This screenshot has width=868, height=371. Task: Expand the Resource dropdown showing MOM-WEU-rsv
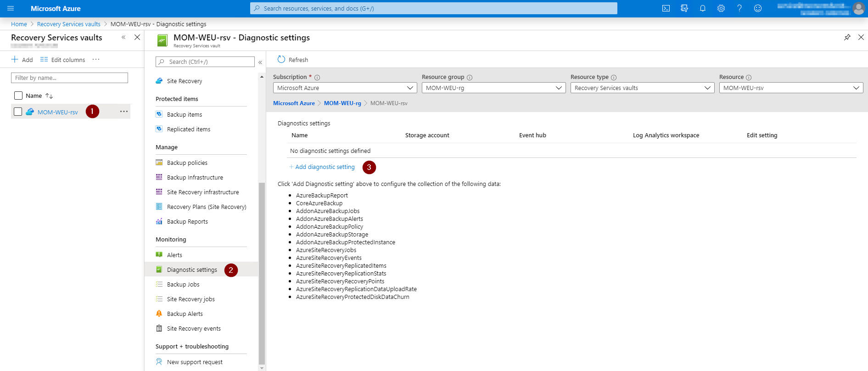(791, 88)
